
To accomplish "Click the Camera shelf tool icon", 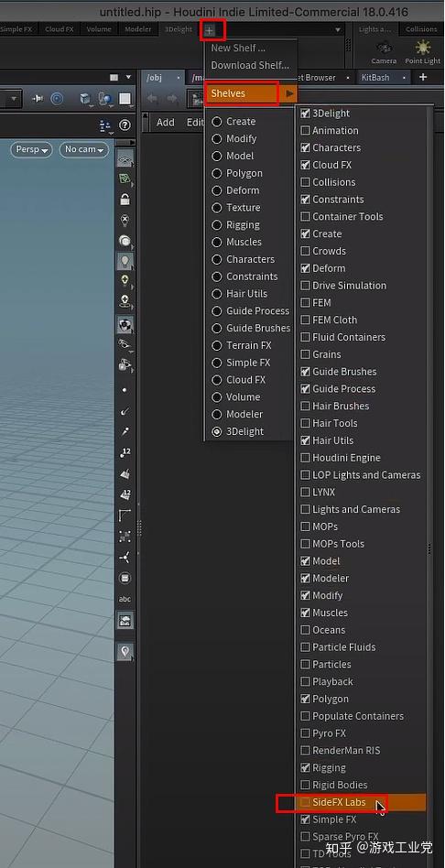I will tap(384, 51).
